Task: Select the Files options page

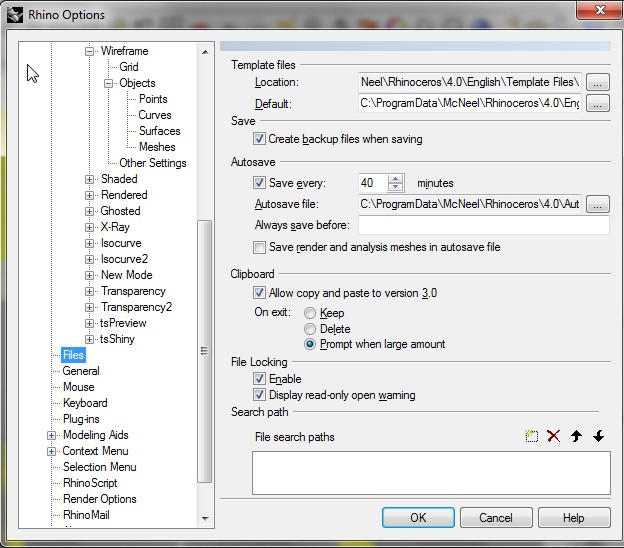Action: point(73,355)
